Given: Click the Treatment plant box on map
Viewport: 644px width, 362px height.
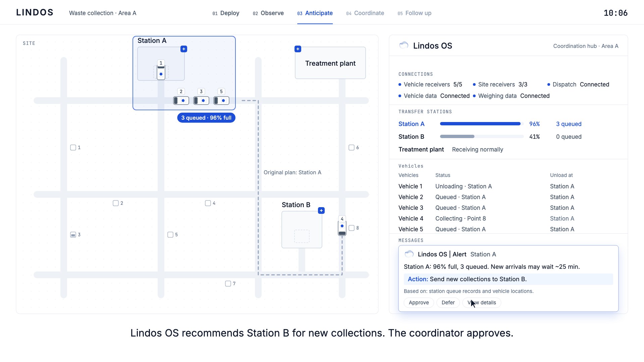Looking at the screenshot, I should [x=330, y=63].
